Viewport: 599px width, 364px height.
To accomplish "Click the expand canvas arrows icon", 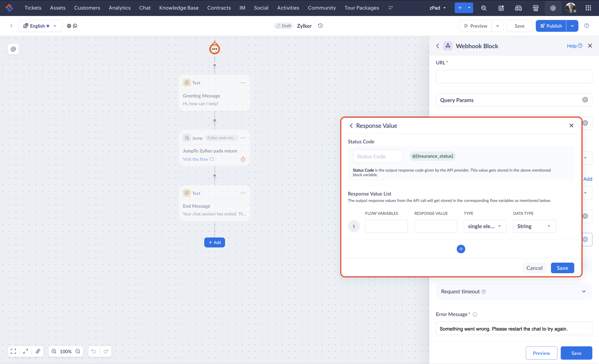I will [26, 351].
